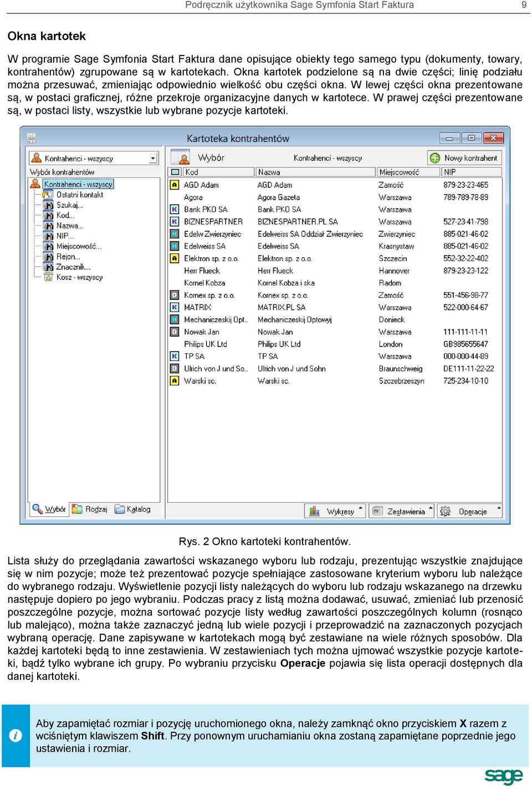This screenshot has height=789, width=532.
Task: Select the Agora row code
Action: pyautogui.click(x=193, y=197)
